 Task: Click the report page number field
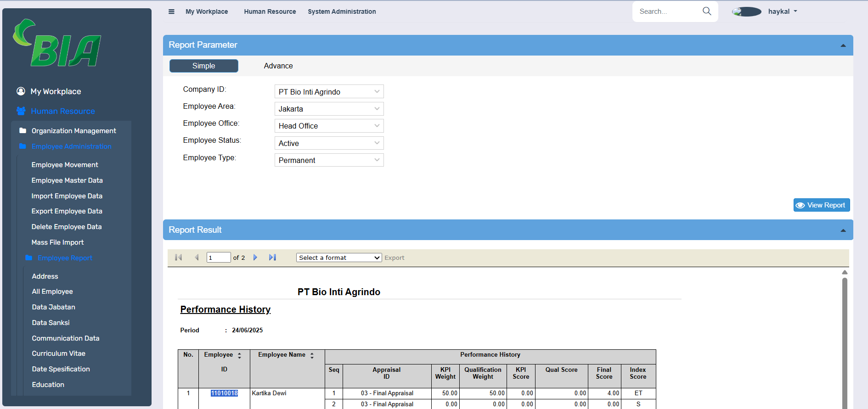219,258
